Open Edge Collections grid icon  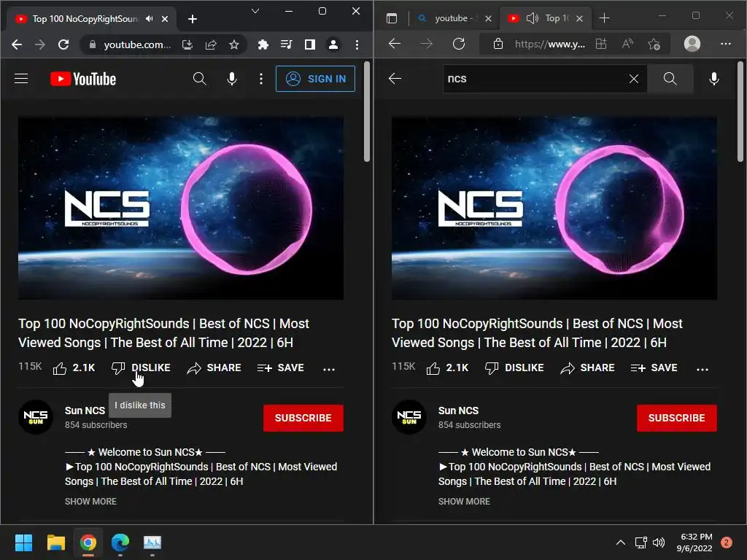coord(601,44)
